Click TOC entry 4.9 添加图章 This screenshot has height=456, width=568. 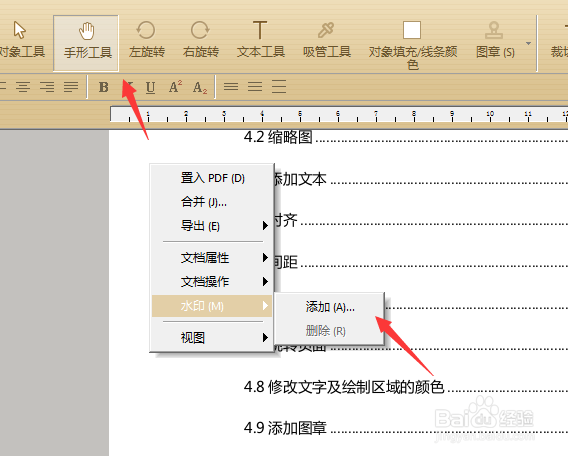point(285,428)
